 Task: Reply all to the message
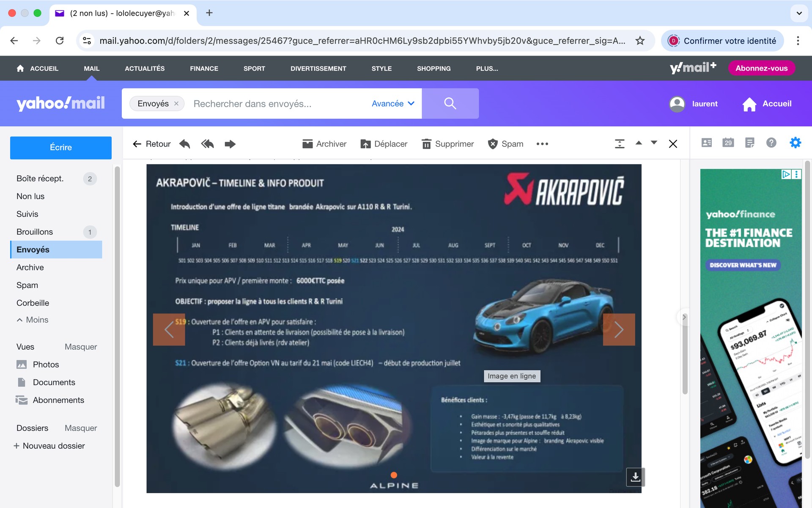[207, 144]
